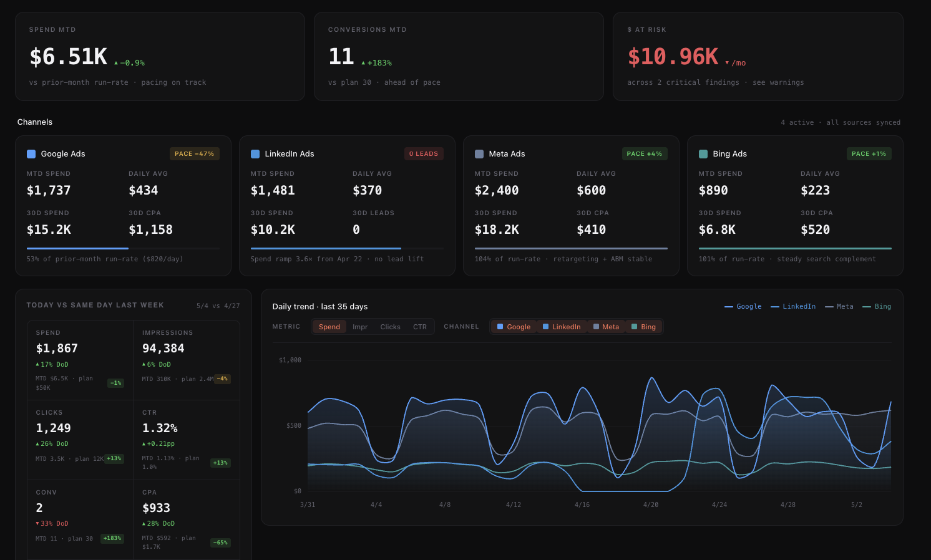This screenshot has height=560, width=931.
Task: Click the +0.21pp CTR change indicator
Action: 158,444
